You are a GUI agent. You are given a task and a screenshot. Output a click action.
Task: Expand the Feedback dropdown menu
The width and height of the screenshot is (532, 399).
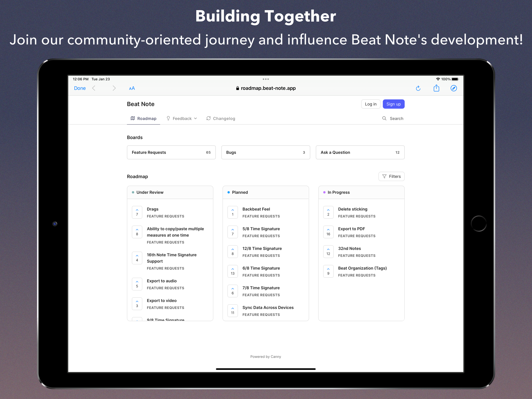(182, 118)
